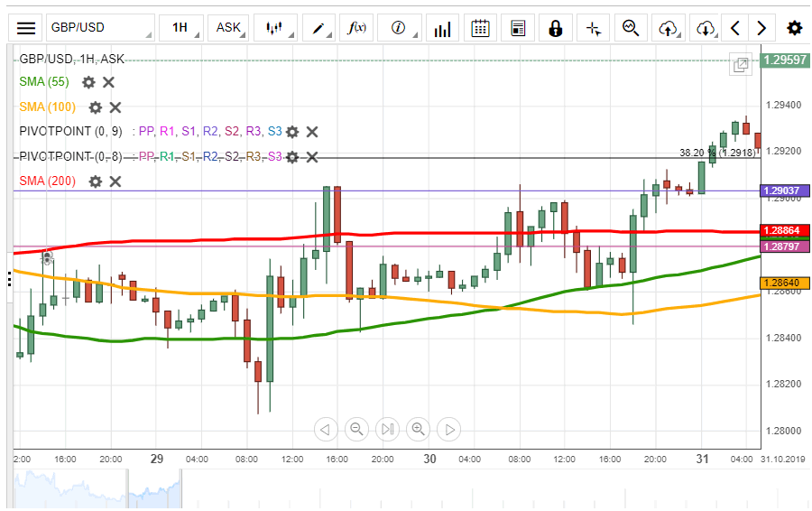Zoom out using the chart overlay control

(x=356, y=429)
